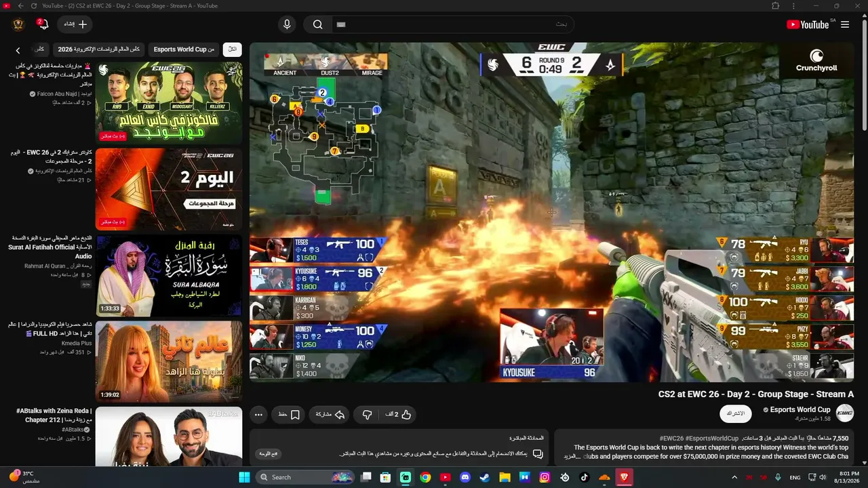The height and width of the screenshot is (488, 868).
Task: Go to YouTube home via logo
Action: tap(808, 24)
